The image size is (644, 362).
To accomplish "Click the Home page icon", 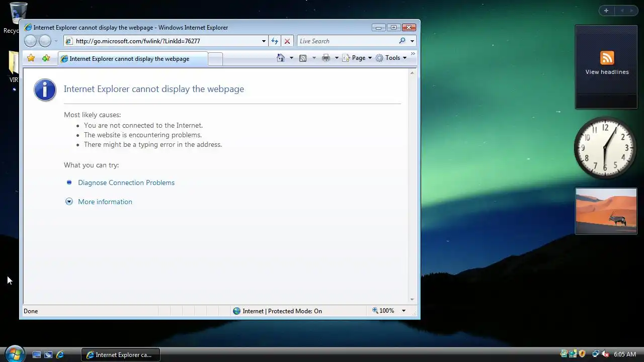I will [281, 58].
